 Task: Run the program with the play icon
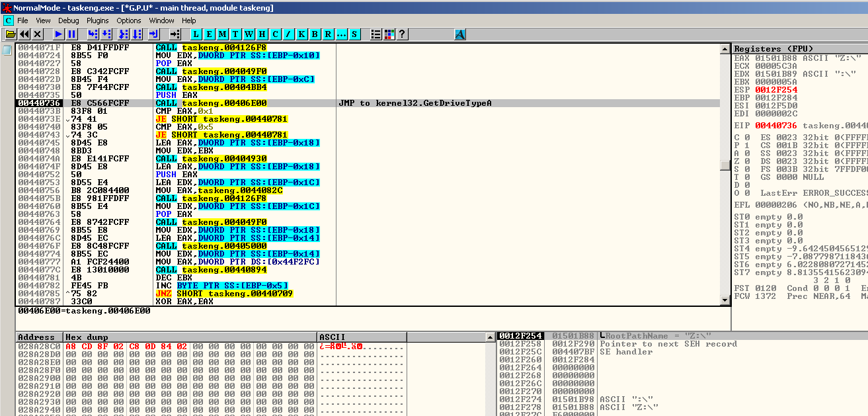59,34
